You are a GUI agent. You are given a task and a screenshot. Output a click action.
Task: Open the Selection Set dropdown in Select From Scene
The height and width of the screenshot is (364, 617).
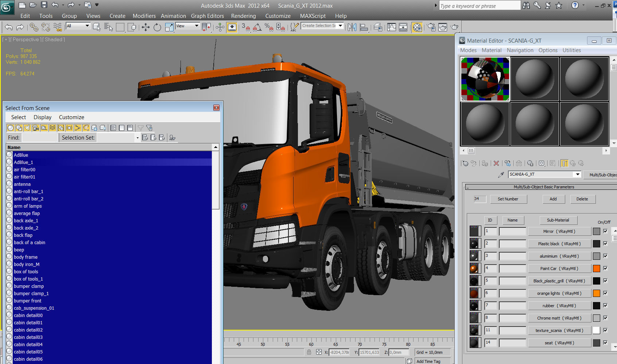coord(137,138)
